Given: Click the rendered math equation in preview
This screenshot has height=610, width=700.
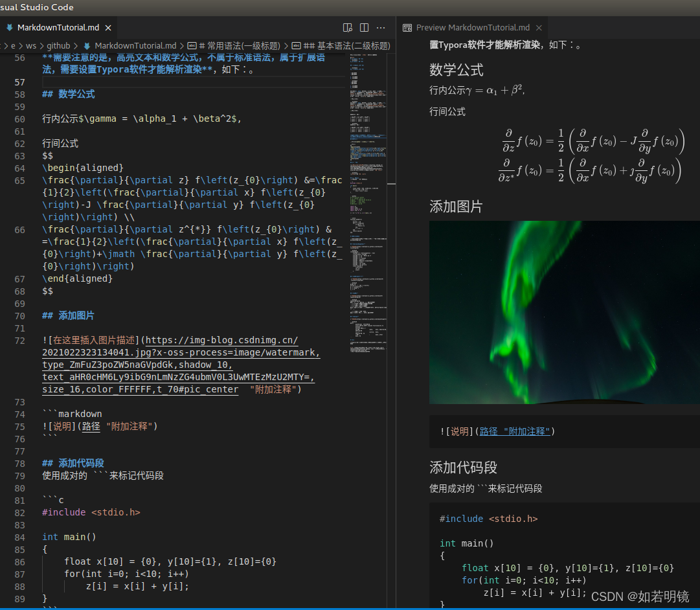Looking at the screenshot, I should tap(591, 156).
